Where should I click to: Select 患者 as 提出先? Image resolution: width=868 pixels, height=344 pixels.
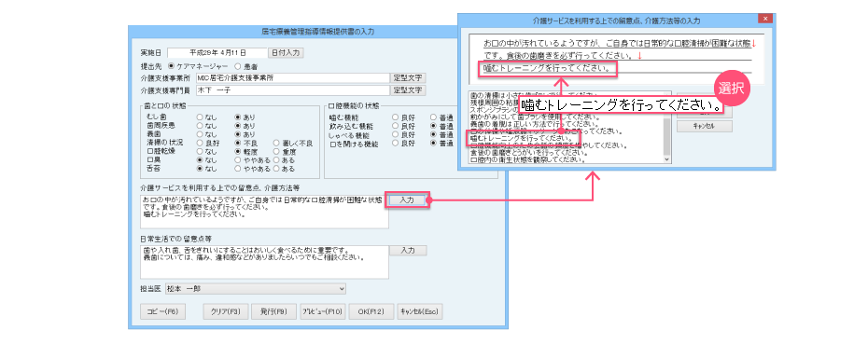(x=238, y=66)
